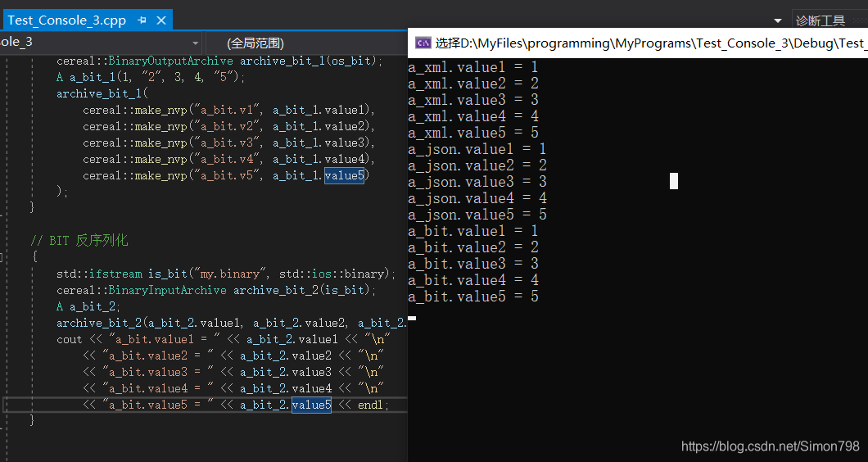This screenshot has width=868, height=462.
Task: Click the line 'A a_bit_1(1, "2", 3, 4, "5");'
Action: tap(151, 77)
